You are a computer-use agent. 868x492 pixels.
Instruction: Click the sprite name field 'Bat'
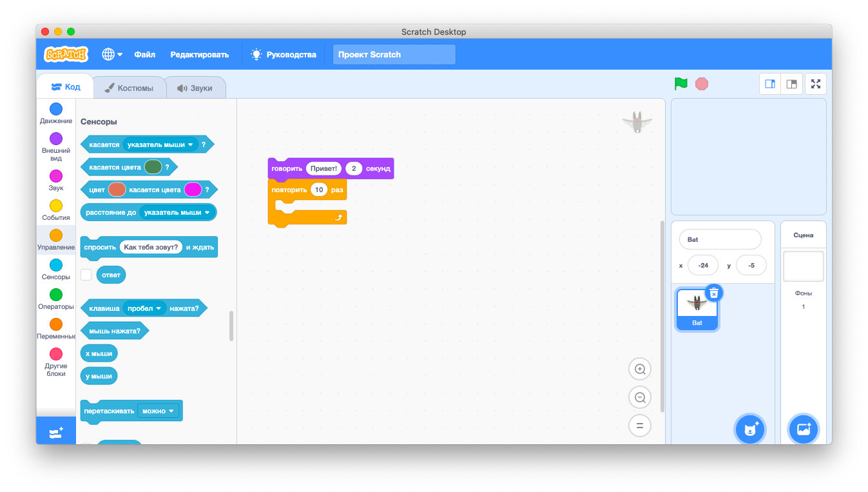pyautogui.click(x=720, y=239)
